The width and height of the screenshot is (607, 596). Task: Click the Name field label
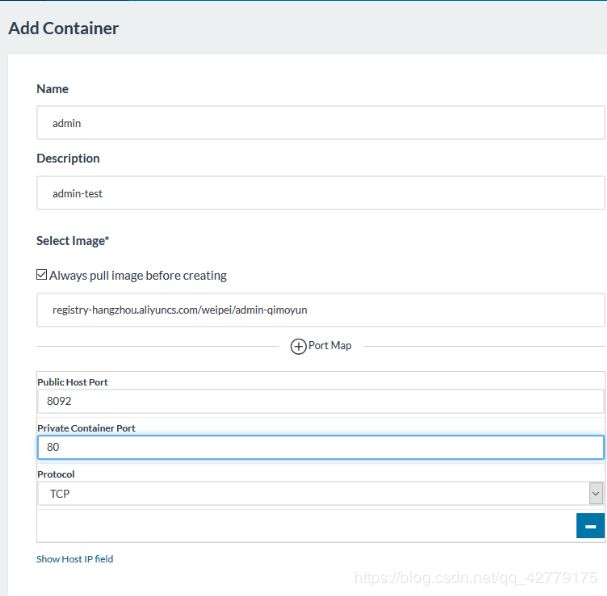(x=52, y=89)
